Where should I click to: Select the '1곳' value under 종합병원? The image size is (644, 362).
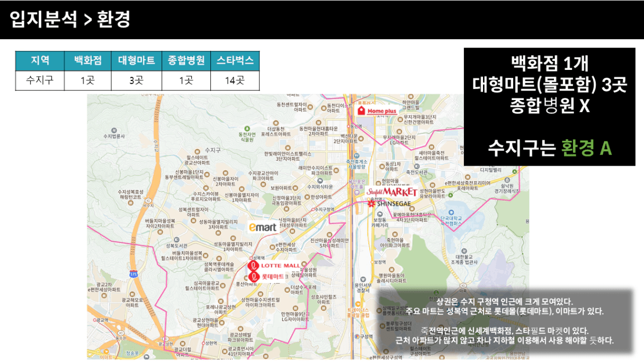tap(186, 80)
